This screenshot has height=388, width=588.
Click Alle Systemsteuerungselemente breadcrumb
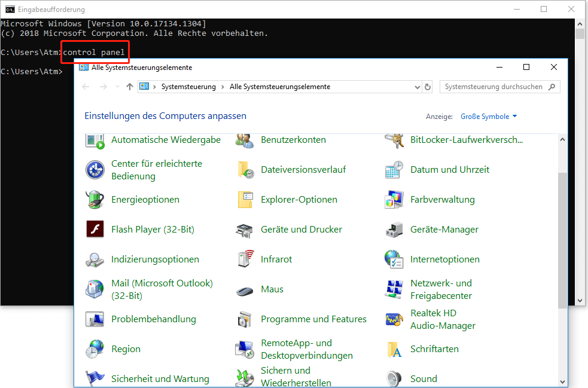point(280,87)
